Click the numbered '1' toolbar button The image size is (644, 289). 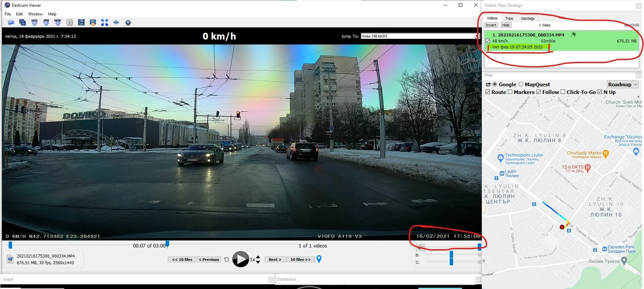pyautogui.click(x=69, y=22)
